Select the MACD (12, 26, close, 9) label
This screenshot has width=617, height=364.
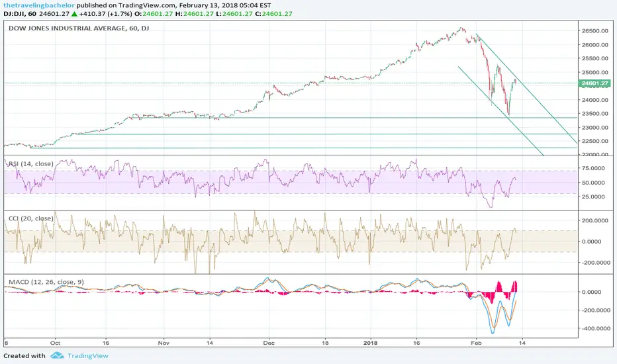[x=46, y=282]
